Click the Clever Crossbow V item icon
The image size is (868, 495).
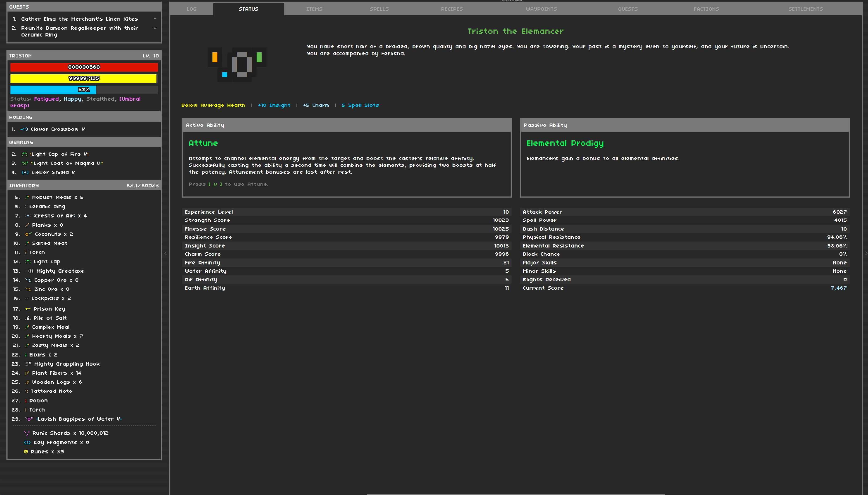coord(24,129)
